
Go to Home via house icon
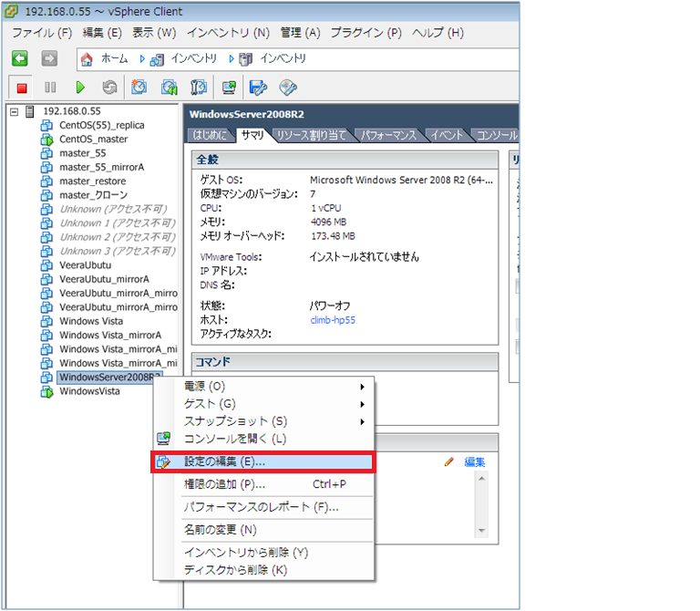[87, 59]
